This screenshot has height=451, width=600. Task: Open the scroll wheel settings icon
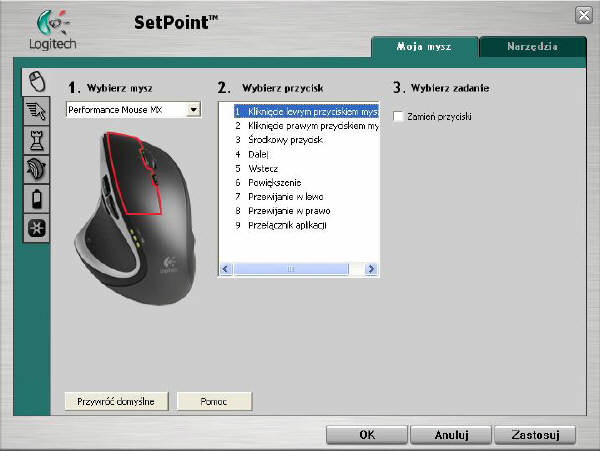(37, 169)
